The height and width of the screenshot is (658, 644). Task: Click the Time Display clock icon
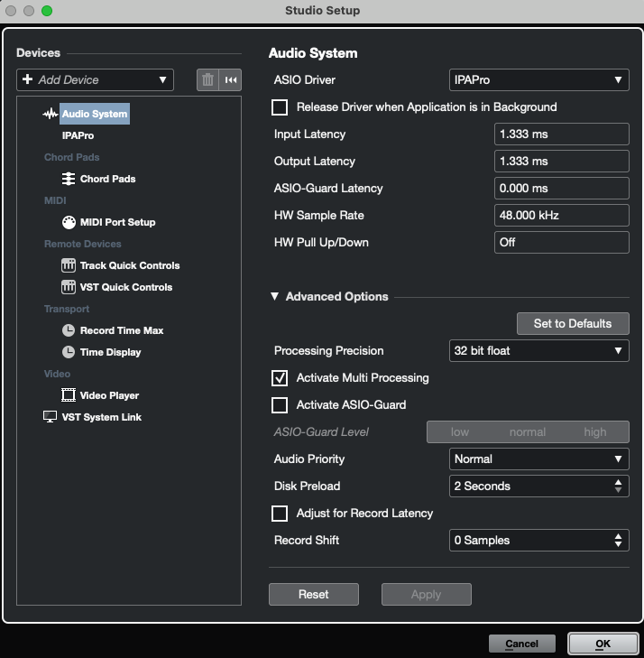pos(69,352)
